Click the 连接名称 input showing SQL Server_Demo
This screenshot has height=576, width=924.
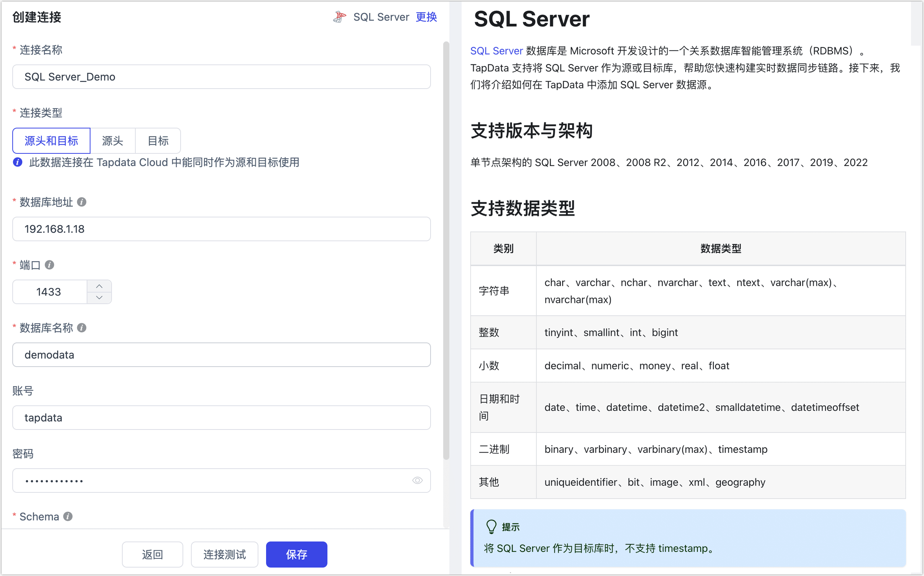(221, 77)
